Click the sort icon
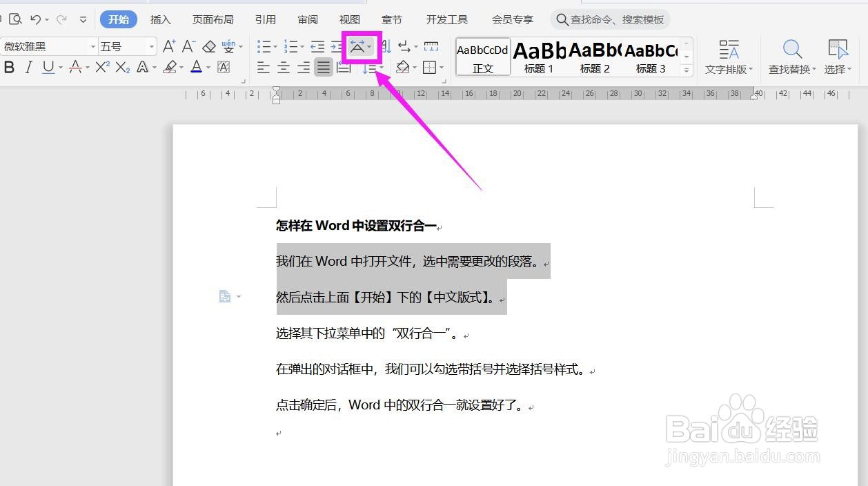 click(386, 46)
